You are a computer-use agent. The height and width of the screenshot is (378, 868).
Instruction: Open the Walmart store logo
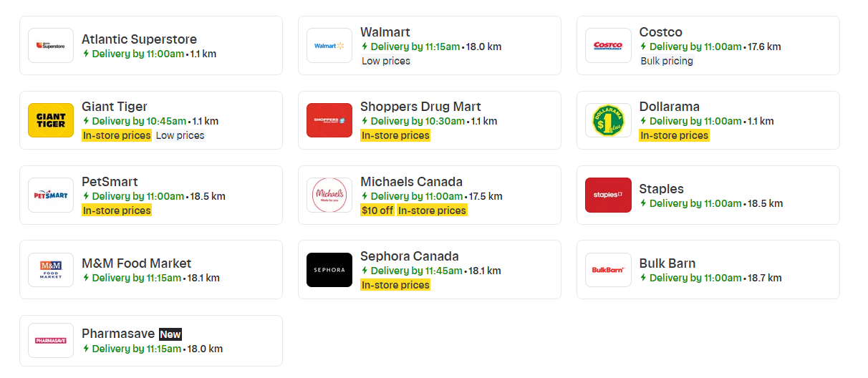pos(329,45)
